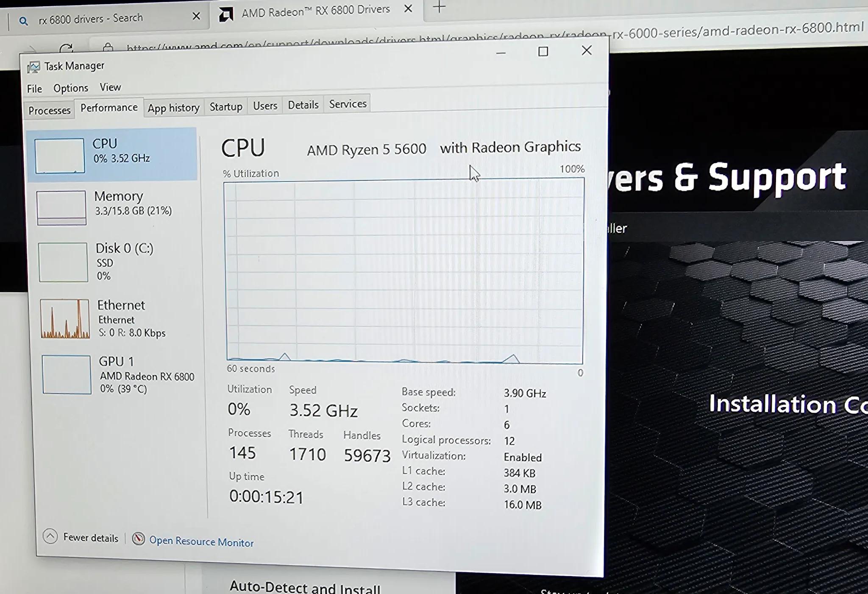Click the Auto-Detect and Install heading

(305, 587)
